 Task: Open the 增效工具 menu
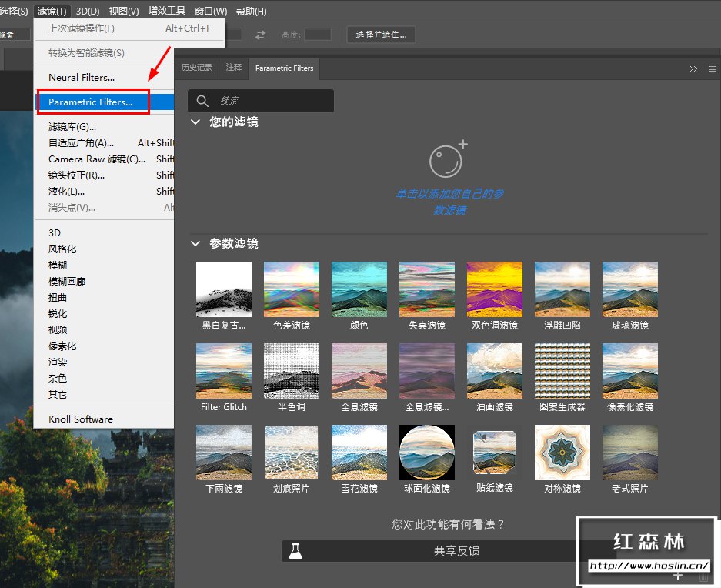(x=166, y=11)
